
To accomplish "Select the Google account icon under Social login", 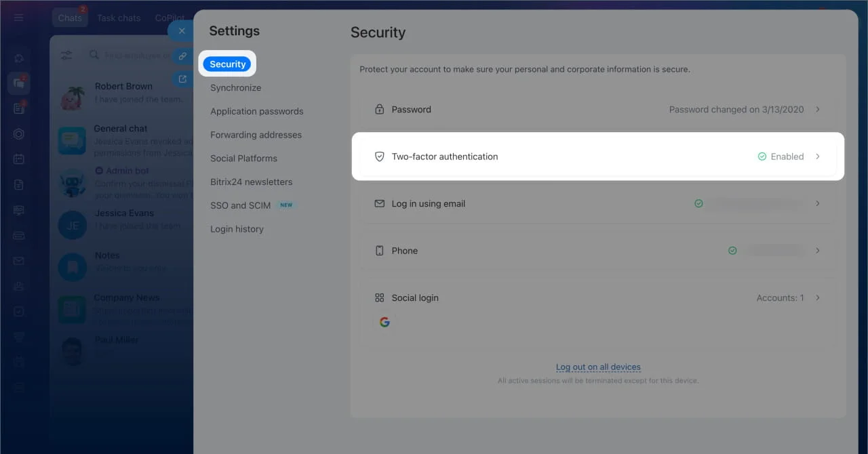I will (384, 322).
